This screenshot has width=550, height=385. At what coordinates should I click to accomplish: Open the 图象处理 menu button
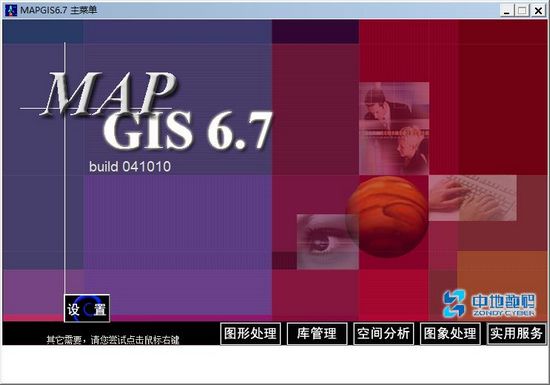click(x=450, y=333)
